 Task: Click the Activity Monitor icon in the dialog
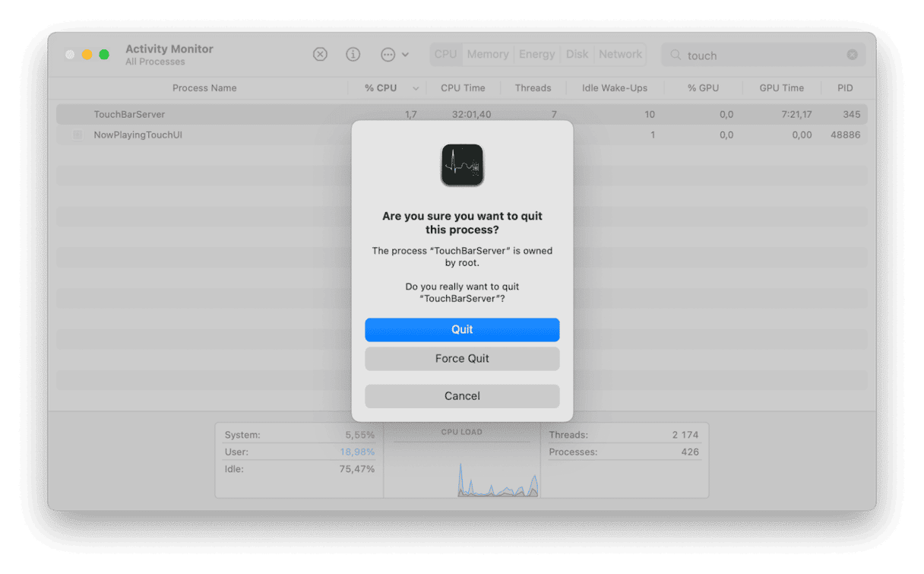[x=462, y=164]
